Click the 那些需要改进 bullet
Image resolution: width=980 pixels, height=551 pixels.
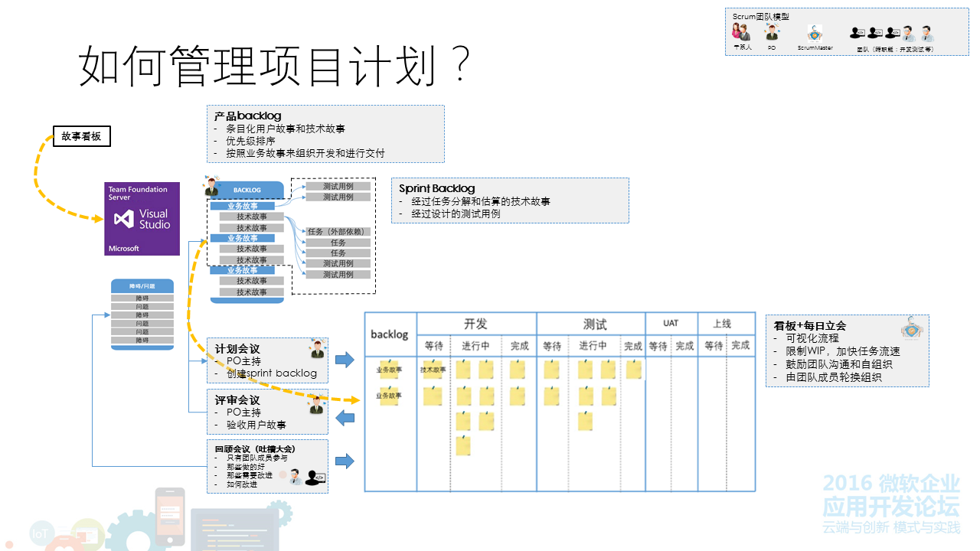(250, 475)
